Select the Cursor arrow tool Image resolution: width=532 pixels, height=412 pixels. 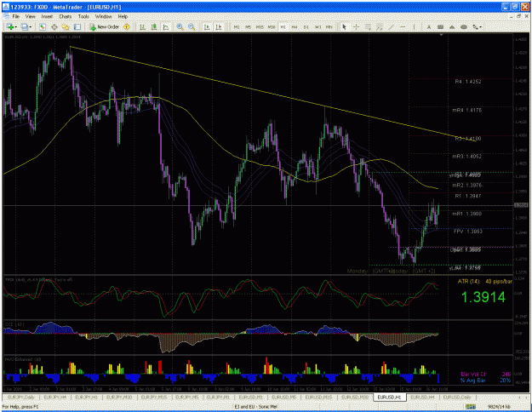click(x=345, y=26)
